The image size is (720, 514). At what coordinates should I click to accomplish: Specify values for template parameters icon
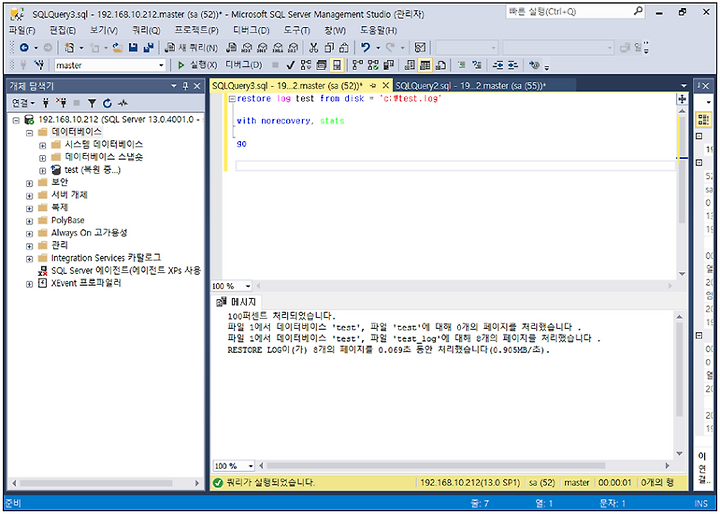tap(534, 65)
